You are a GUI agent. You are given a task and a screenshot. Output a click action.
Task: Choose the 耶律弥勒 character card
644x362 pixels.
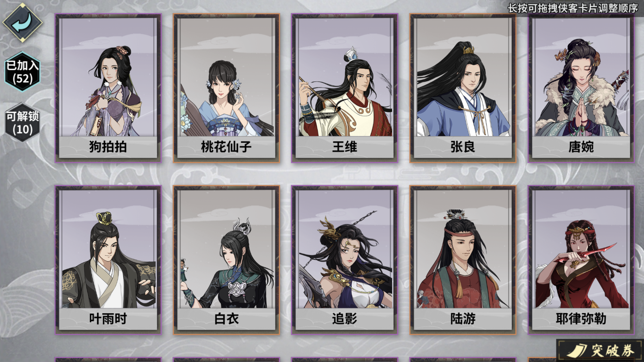581,260
